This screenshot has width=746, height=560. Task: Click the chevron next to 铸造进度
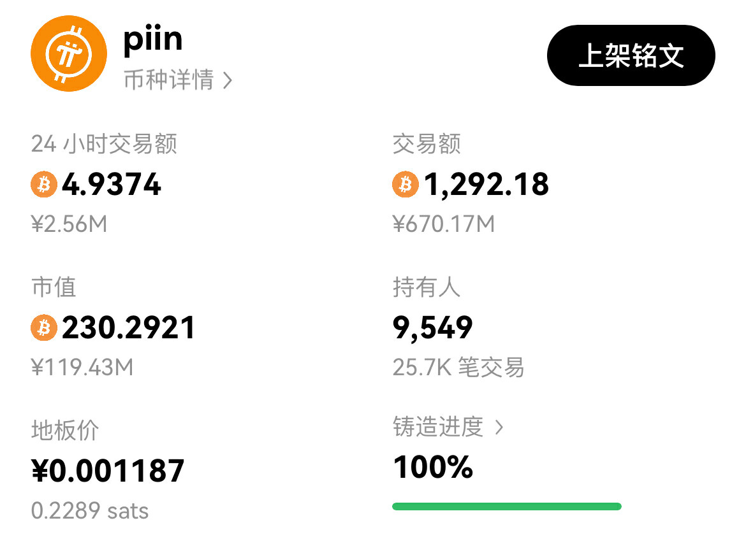click(499, 427)
